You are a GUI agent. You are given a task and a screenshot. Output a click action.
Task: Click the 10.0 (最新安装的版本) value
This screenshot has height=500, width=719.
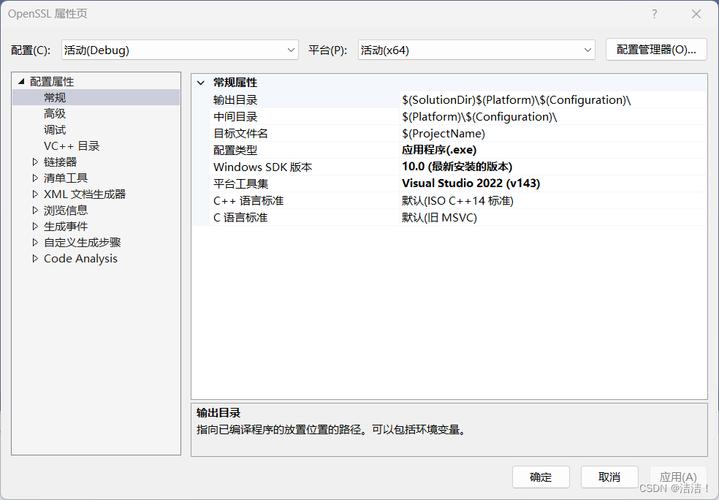457,167
